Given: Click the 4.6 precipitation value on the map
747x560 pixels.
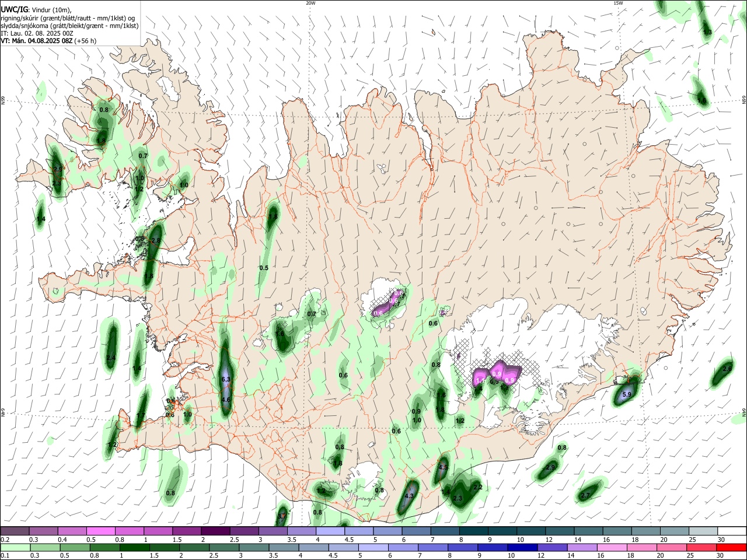Looking at the screenshot, I should click(x=226, y=400).
